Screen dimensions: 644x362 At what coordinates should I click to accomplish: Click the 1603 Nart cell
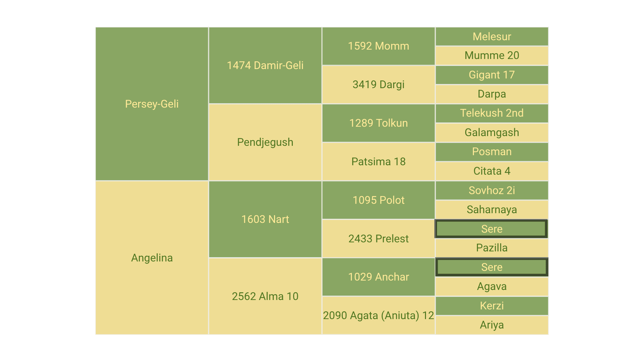(265, 219)
